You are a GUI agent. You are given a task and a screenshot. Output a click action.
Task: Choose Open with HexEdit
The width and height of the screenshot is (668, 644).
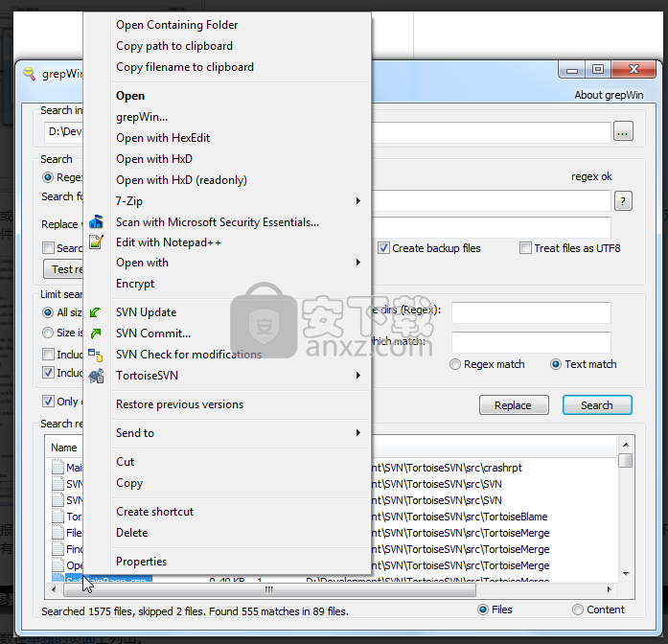tap(163, 138)
